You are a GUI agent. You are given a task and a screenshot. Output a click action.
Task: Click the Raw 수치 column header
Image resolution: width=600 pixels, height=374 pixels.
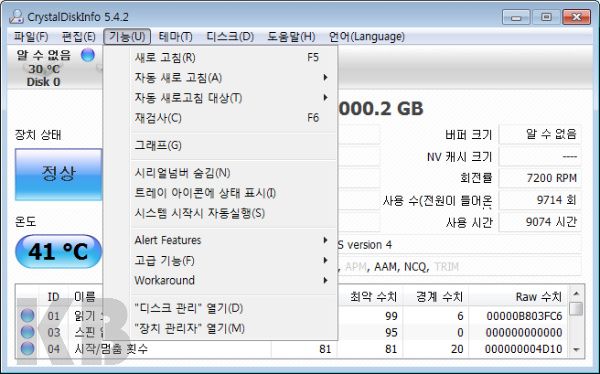tap(518, 297)
